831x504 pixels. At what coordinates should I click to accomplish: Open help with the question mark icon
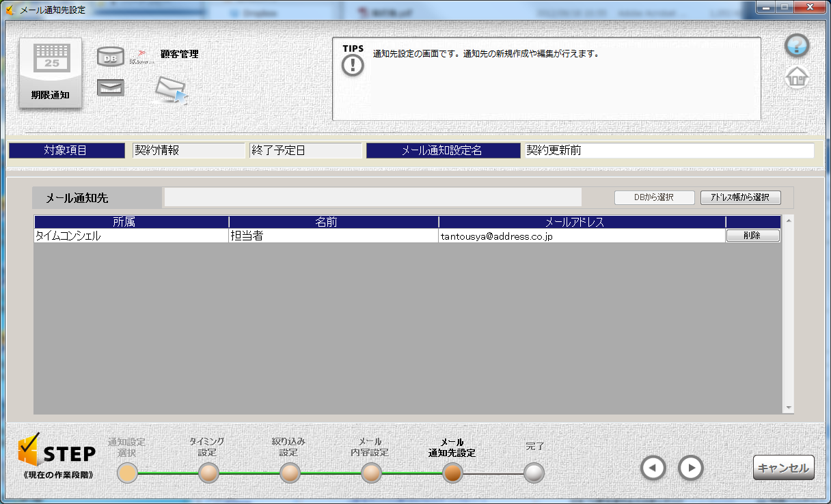[x=797, y=46]
